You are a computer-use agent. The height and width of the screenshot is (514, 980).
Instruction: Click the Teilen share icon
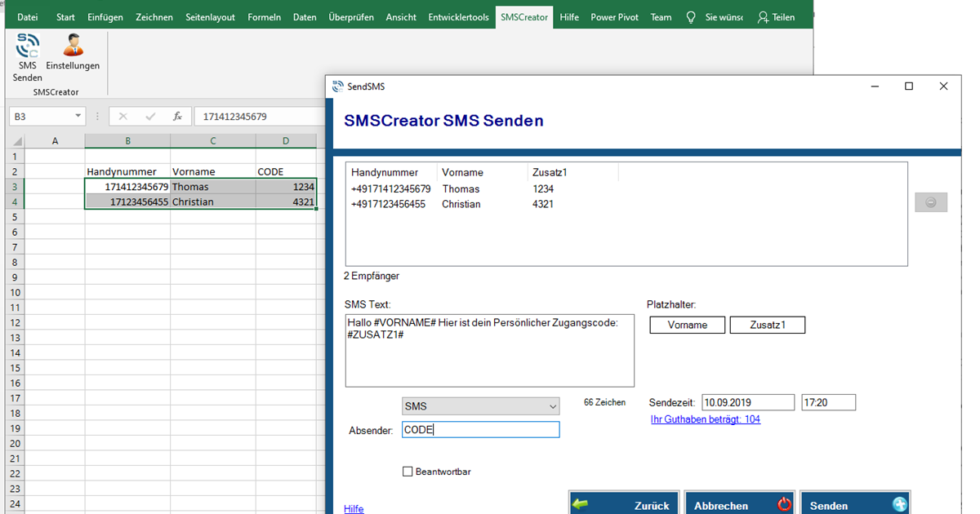764,17
